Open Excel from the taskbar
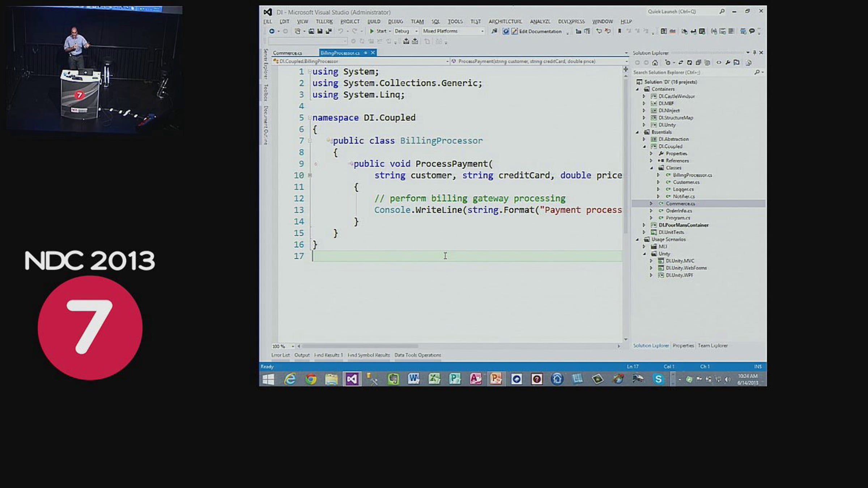The image size is (868, 488). [x=434, y=379]
